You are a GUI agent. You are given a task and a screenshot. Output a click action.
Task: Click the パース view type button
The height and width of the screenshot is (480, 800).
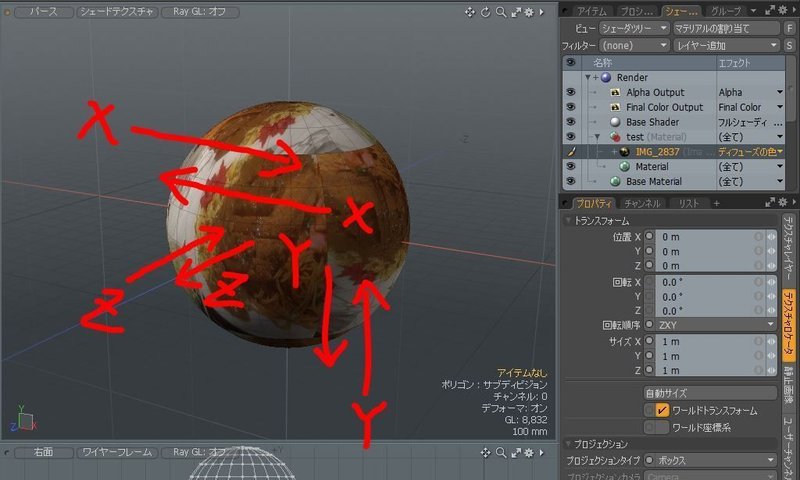(44, 12)
